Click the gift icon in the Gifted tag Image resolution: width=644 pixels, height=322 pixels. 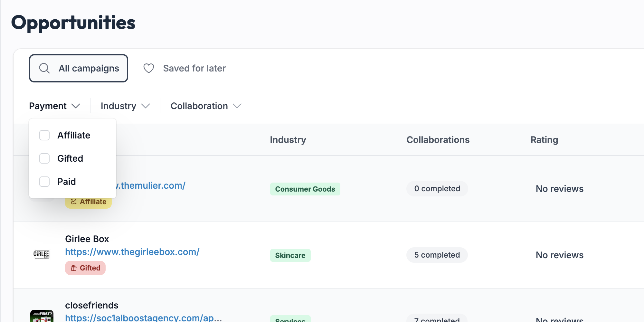coord(74,268)
